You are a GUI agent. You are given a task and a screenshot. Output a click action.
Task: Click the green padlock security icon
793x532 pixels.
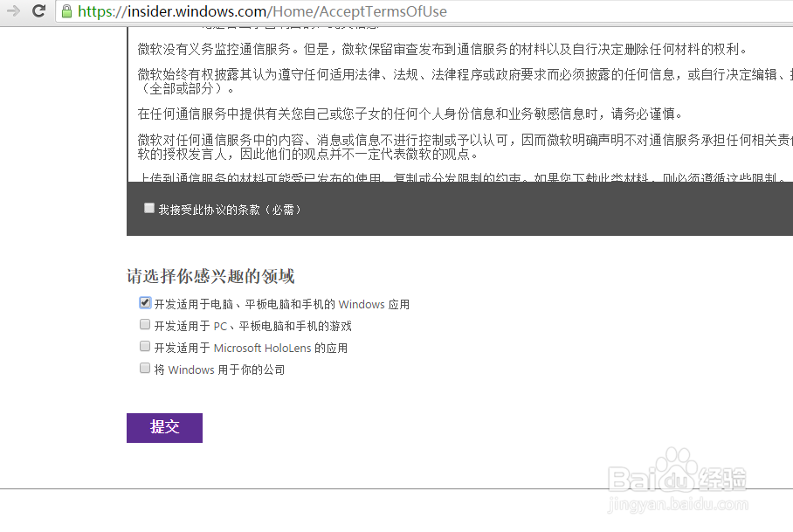coord(66,11)
